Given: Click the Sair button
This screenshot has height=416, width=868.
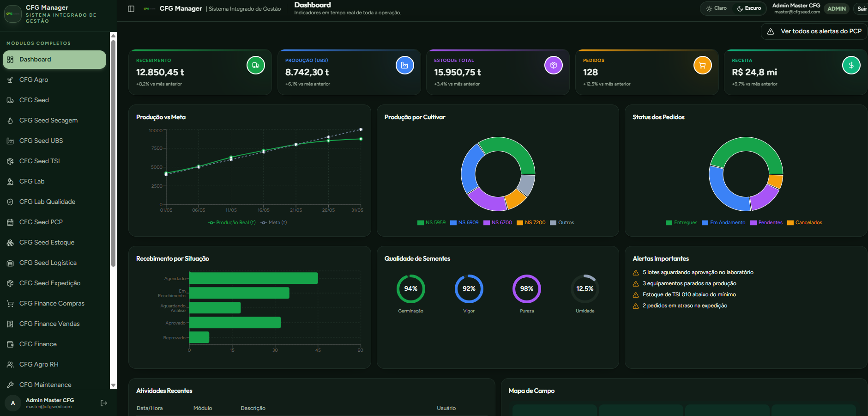Looking at the screenshot, I should 862,9.
